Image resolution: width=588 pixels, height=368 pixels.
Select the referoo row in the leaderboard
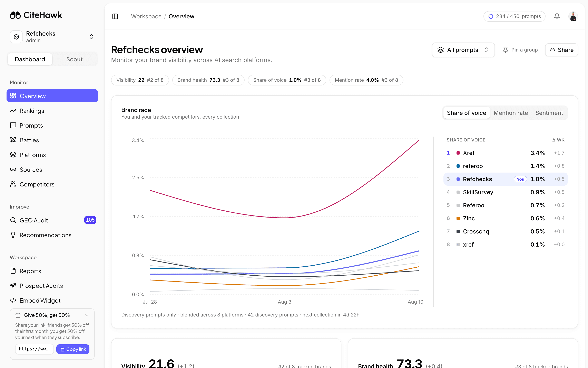pos(506,166)
